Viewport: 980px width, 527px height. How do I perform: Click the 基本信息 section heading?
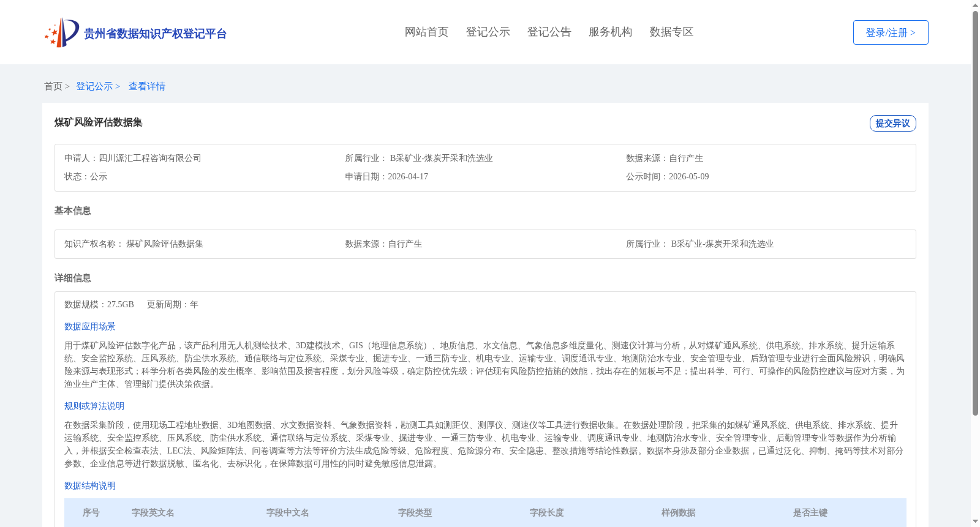(x=72, y=211)
